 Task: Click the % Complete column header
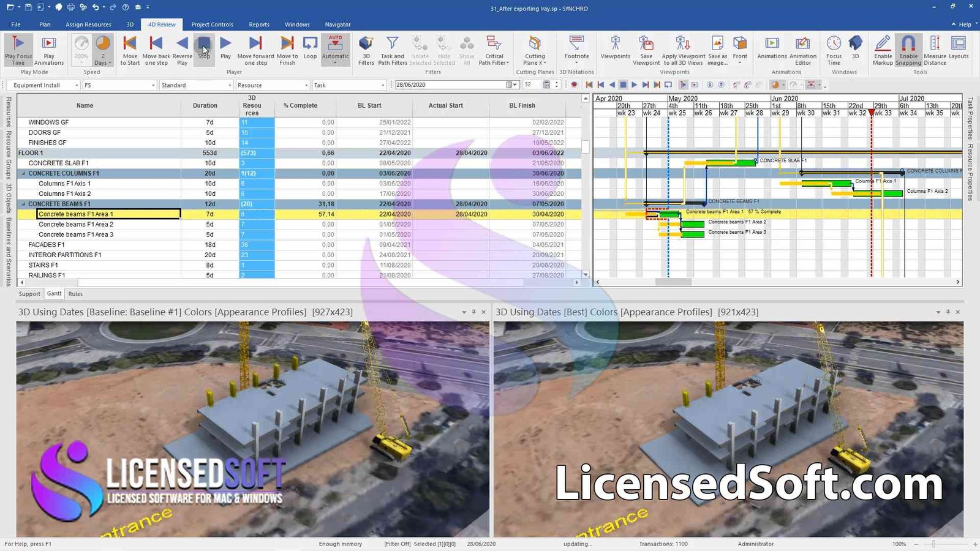[300, 105]
